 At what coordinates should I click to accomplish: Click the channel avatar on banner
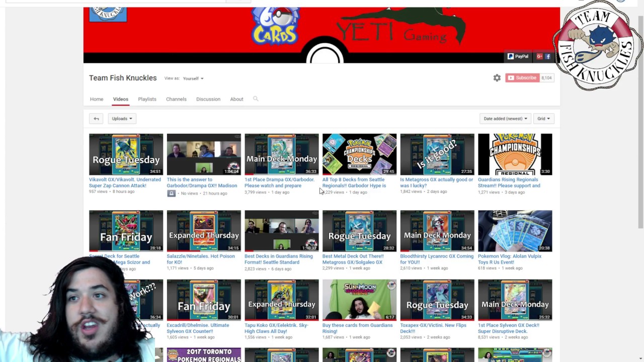[108, 14]
